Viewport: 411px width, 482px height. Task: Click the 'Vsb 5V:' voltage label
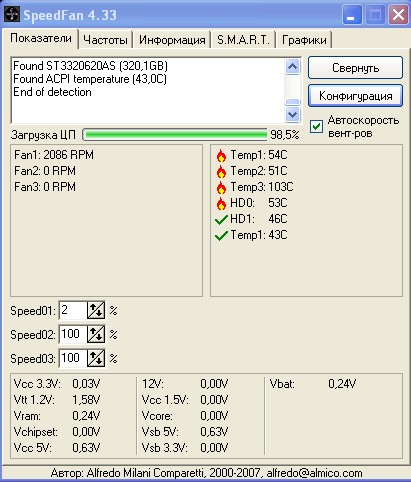160,432
